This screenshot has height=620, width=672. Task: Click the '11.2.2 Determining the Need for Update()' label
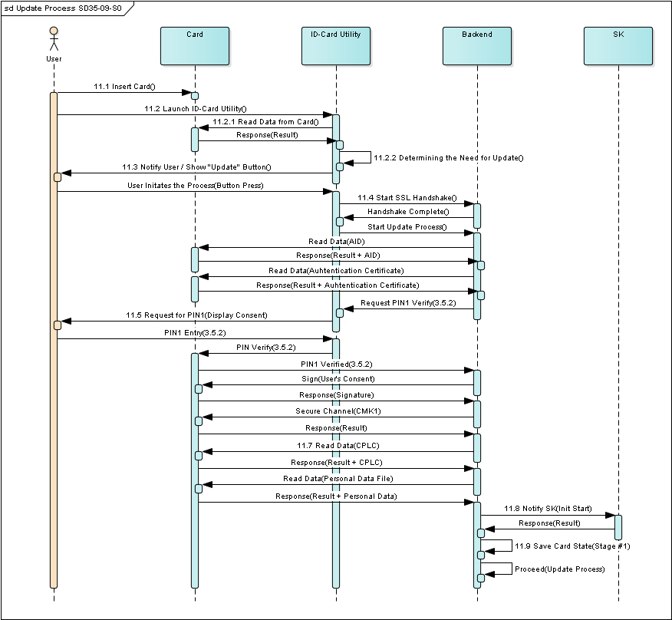[x=449, y=158]
